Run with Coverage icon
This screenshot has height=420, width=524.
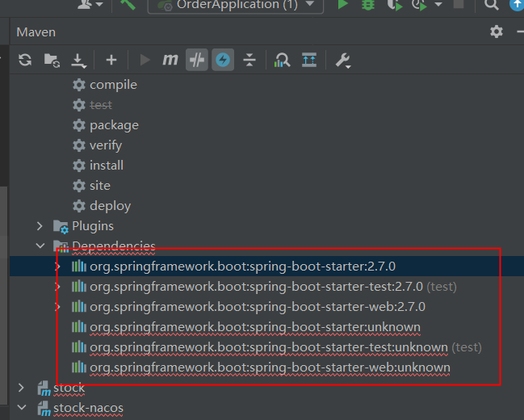[x=395, y=5]
